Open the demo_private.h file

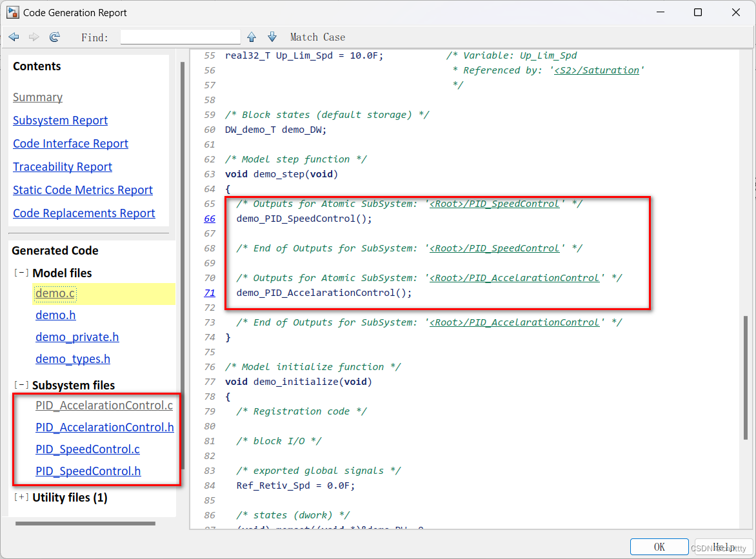pyautogui.click(x=77, y=337)
